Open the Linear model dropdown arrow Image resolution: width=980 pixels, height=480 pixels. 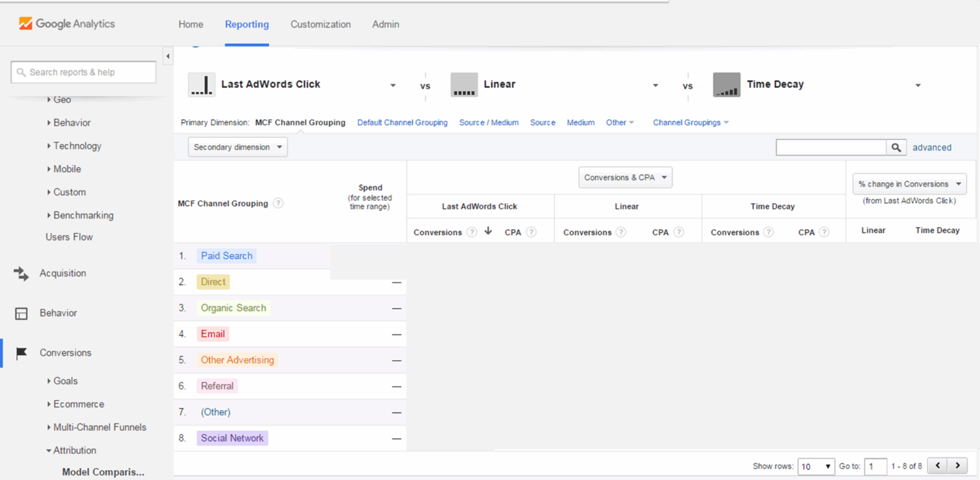(655, 86)
